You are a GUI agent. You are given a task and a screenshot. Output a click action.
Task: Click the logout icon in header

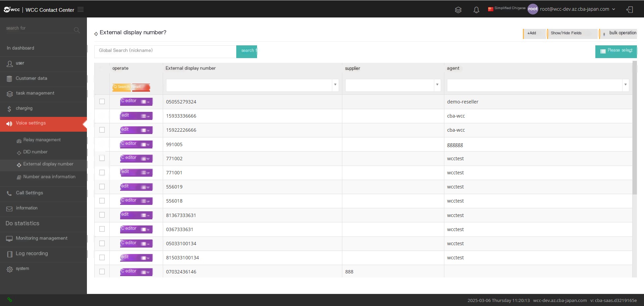click(x=630, y=9)
